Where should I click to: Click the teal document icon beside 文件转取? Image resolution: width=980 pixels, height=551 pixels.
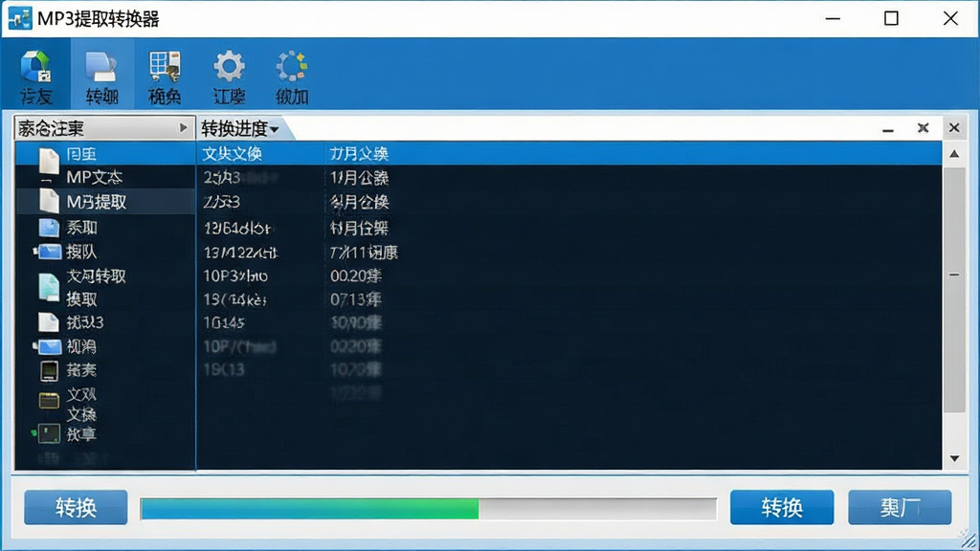coord(49,287)
